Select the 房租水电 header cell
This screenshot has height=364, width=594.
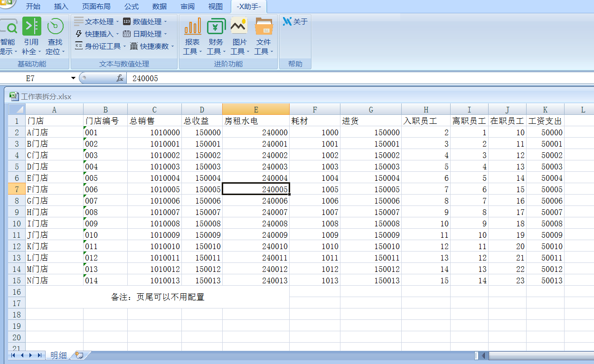256,121
